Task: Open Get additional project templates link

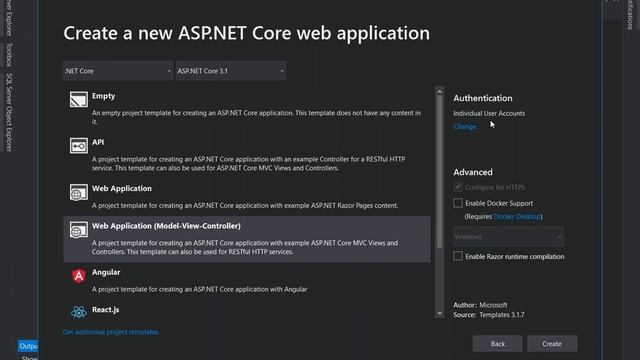Action: click(x=111, y=332)
